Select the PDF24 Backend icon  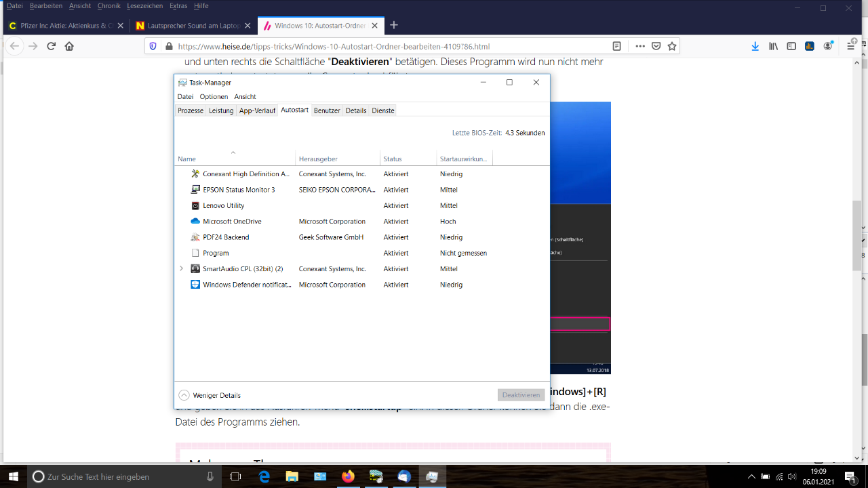195,237
